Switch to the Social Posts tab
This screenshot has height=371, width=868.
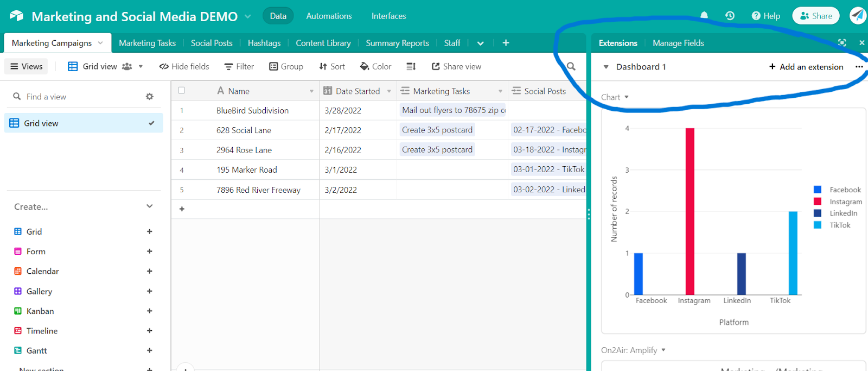click(211, 43)
